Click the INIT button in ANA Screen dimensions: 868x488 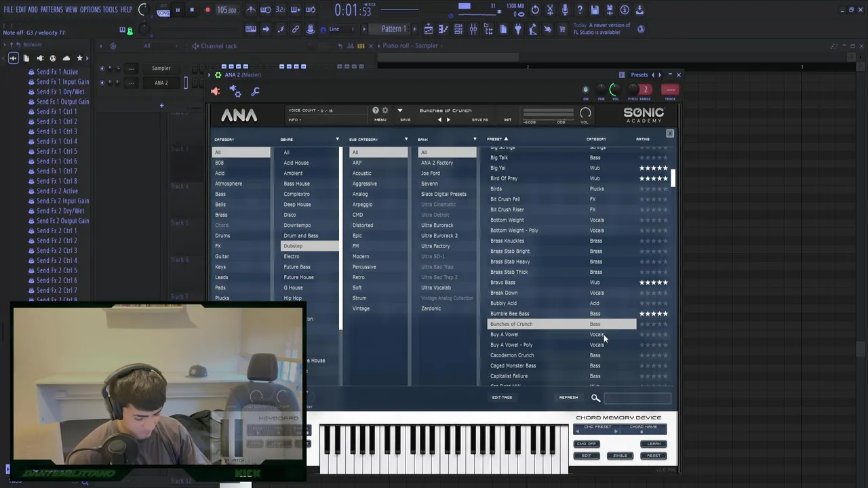click(507, 120)
